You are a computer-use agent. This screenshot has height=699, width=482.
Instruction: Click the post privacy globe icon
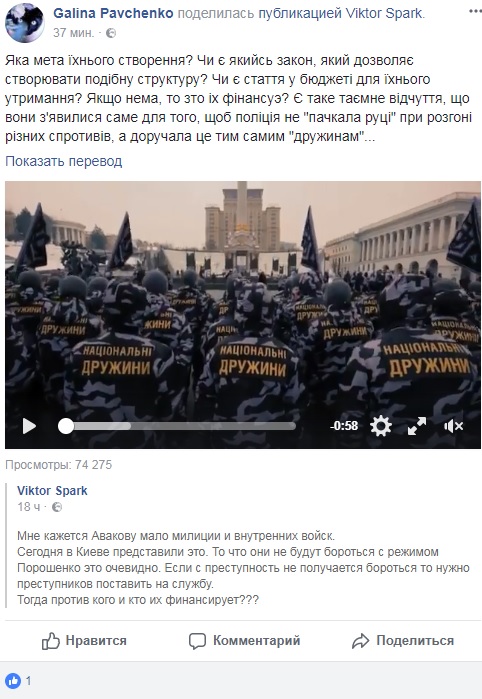[111, 33]
